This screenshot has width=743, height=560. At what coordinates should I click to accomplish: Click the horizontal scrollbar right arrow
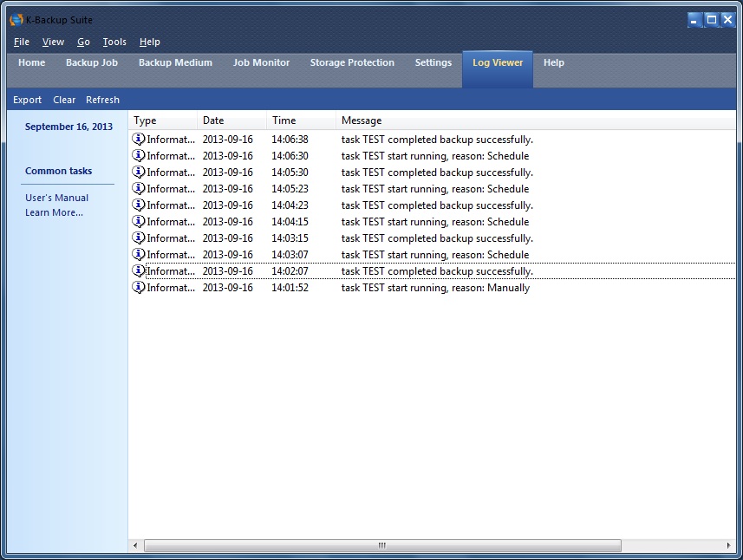point(728,545)
